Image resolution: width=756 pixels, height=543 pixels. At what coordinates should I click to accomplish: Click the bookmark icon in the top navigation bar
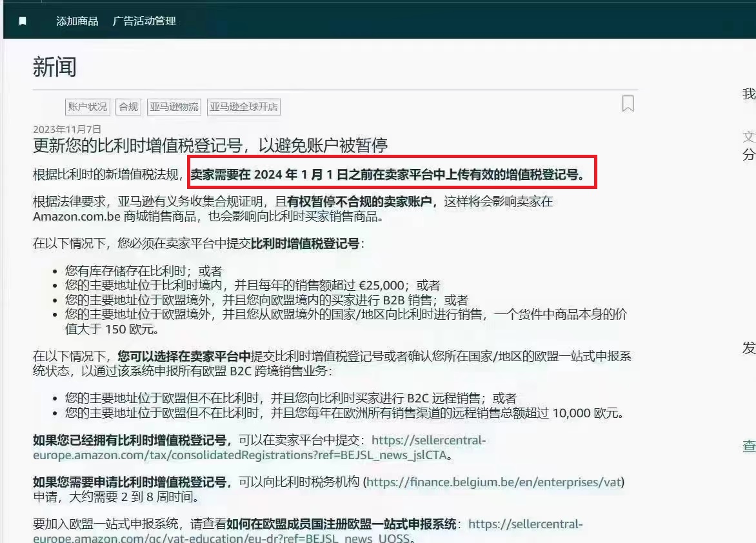tap(23, 21)
